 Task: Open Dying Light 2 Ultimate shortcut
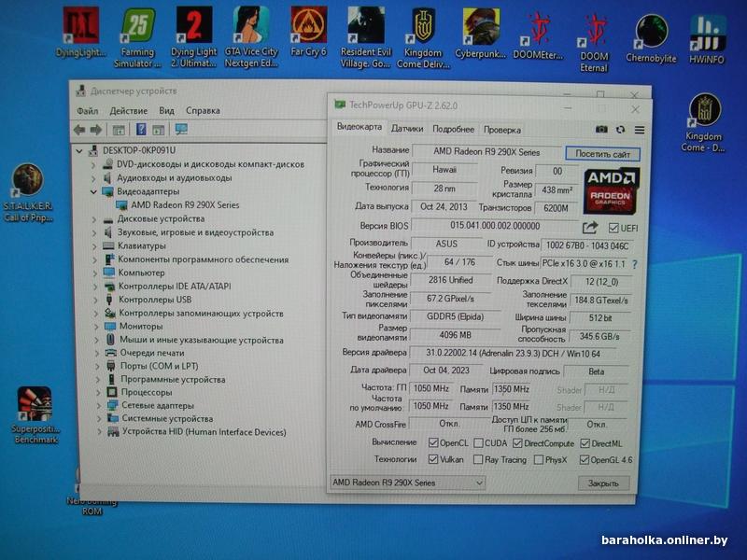[x=194, y=37]
